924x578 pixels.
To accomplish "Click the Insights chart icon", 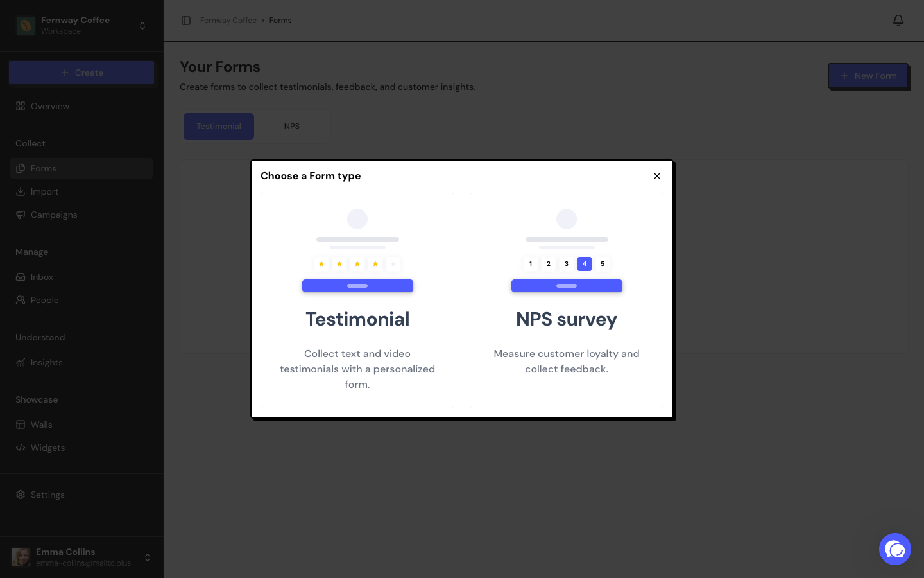I will point(21,362).
